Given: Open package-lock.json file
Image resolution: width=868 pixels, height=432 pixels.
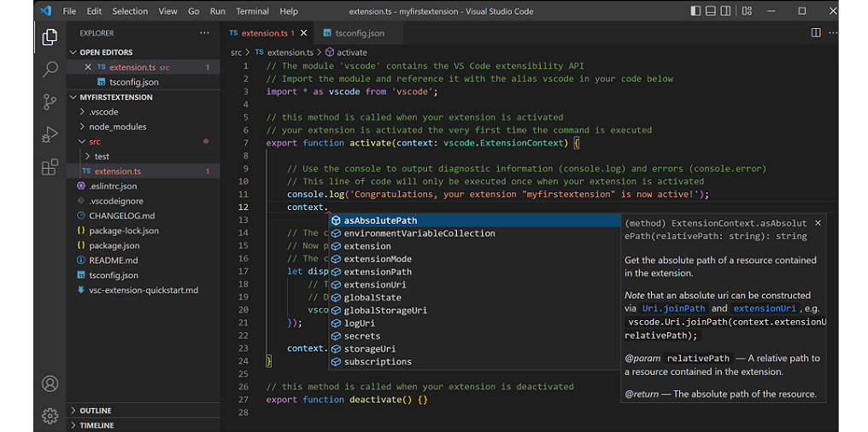Looking at the screenshot, I should [x=143, y=231].
